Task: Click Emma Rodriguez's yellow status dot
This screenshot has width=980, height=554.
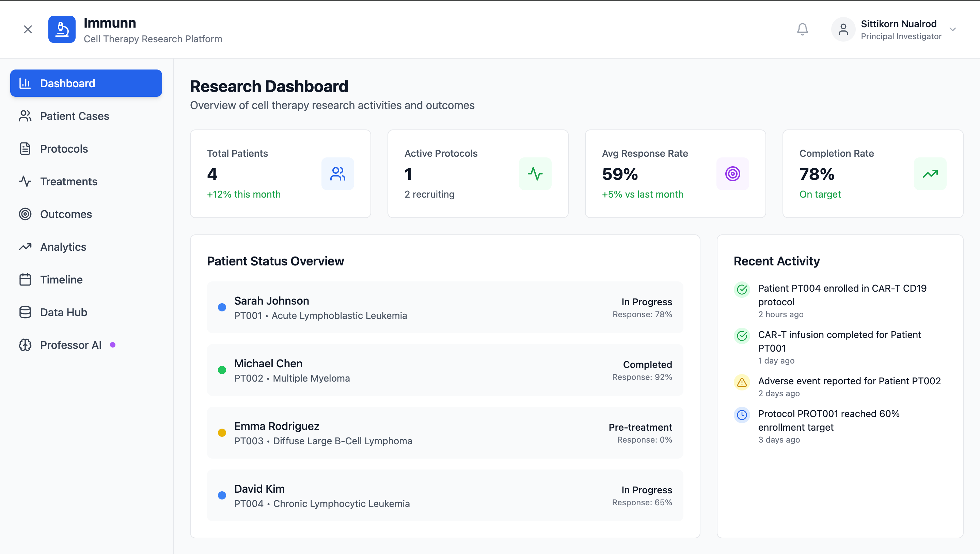Action: tap(222, 433)
